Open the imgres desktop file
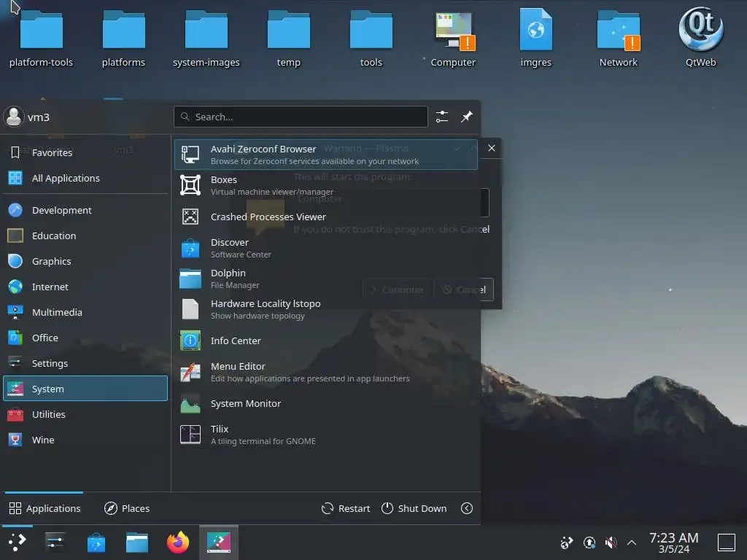The height and width of the screenshot is (560, 747). point(536,39)
